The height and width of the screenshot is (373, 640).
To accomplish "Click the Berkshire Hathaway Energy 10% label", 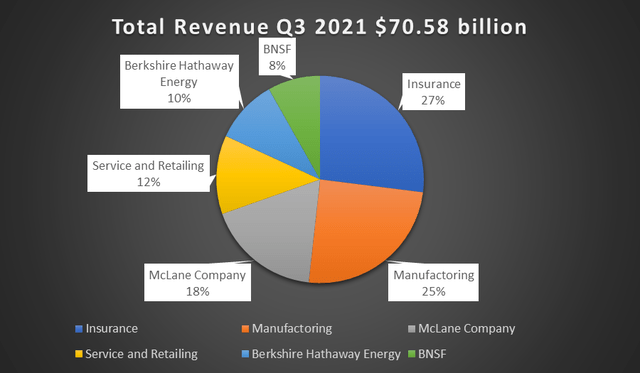I will point(179,82).
